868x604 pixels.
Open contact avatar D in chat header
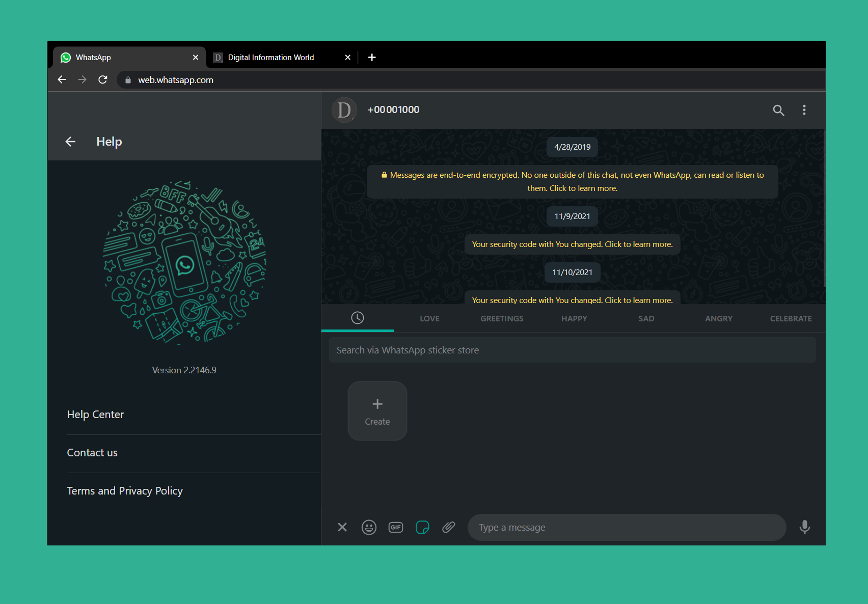click(x=344, y=110)
